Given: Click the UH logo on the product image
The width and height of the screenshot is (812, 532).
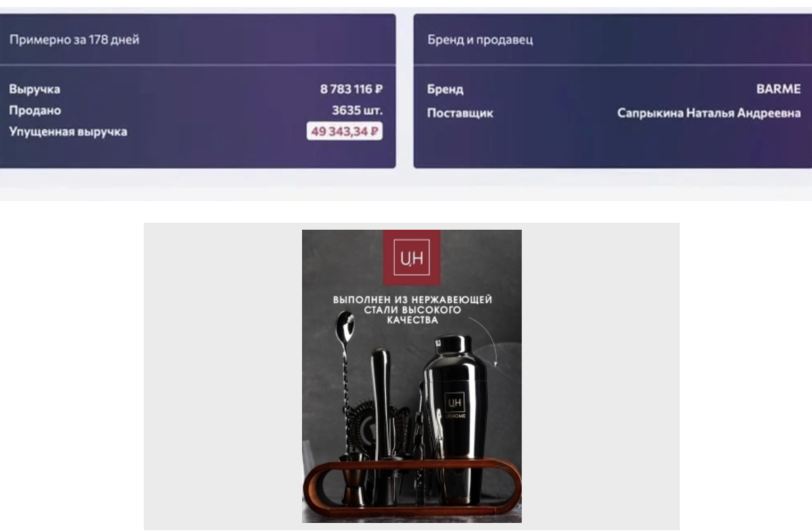Looking at the screenshot, I should point(411,258).
